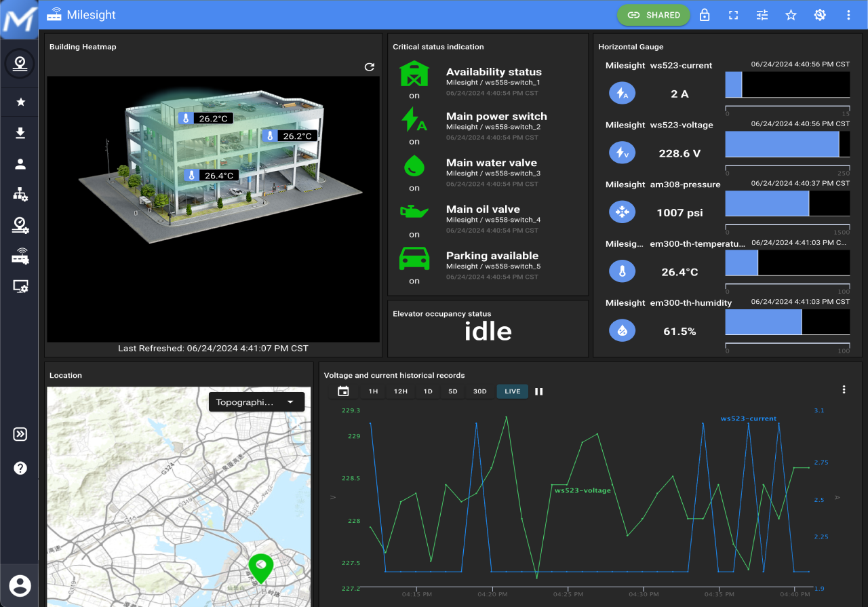Open Help from the sidebar question mark
The image size is (868, 607).
point(20,468)
